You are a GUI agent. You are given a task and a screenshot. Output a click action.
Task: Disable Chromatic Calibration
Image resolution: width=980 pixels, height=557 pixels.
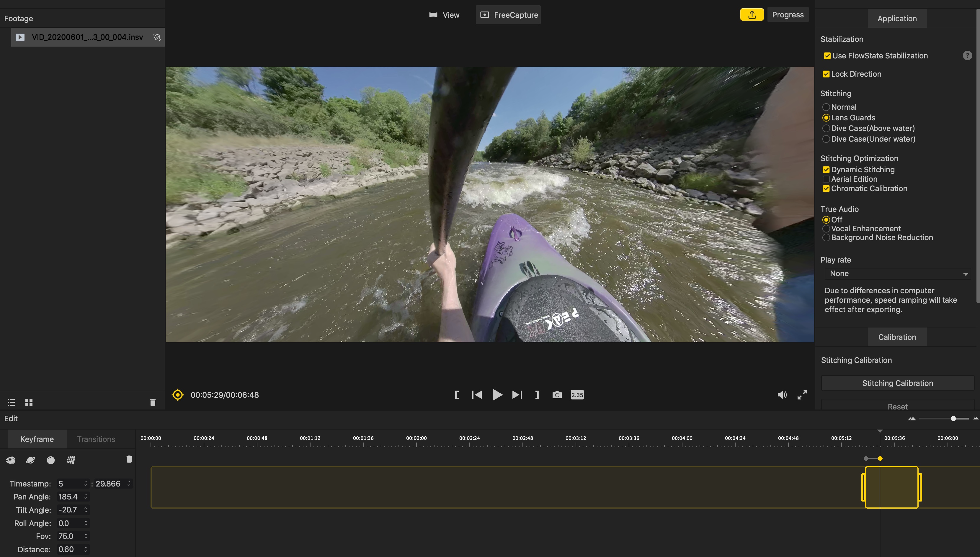coord(826,189)
